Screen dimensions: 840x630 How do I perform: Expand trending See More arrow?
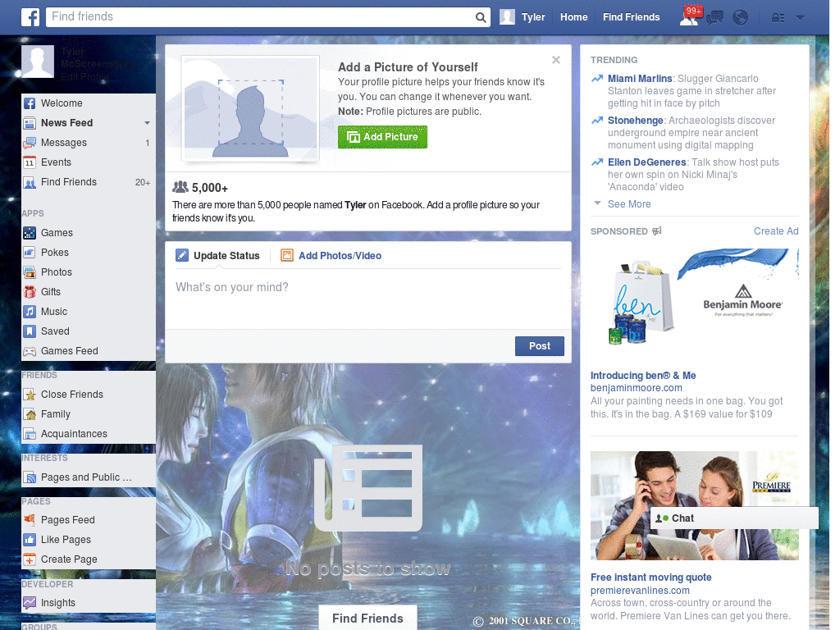(x=598, y=203)
